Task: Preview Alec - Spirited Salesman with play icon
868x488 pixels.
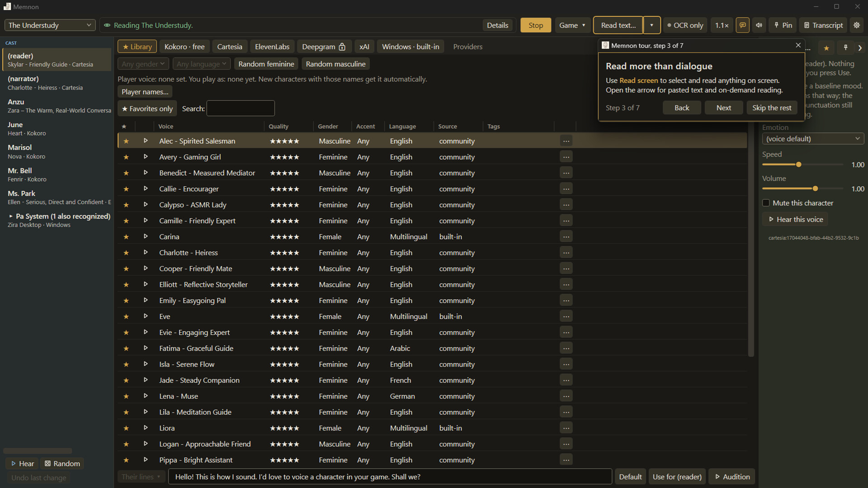Action: pyautogui.click(x=146, y=141)
